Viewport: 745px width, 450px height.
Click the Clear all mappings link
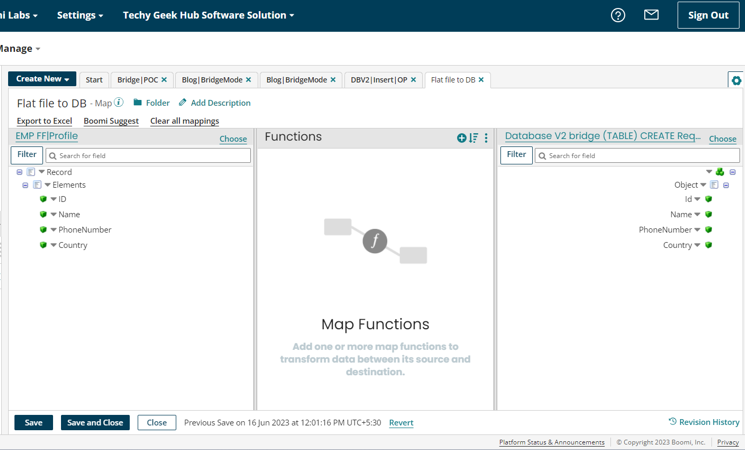pyautogui.click(x=184, y=121)
